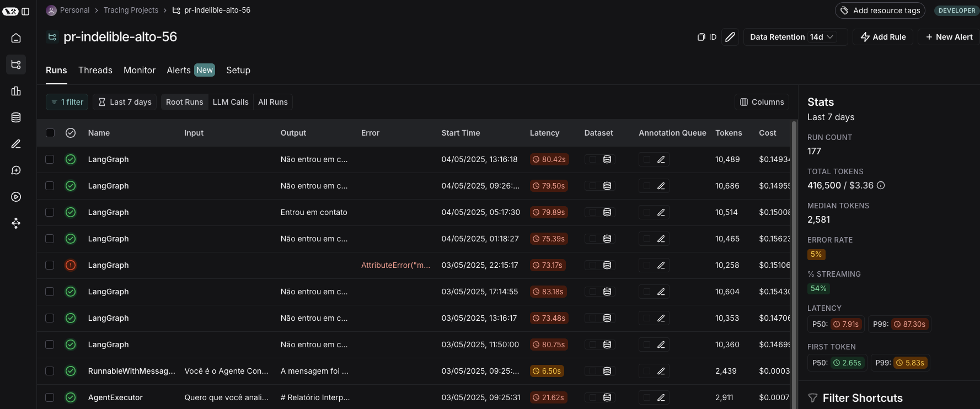980x409 pixels.
Task: Select the run started 03/05/2025, 17:14:55
Action: pos(50,292)
